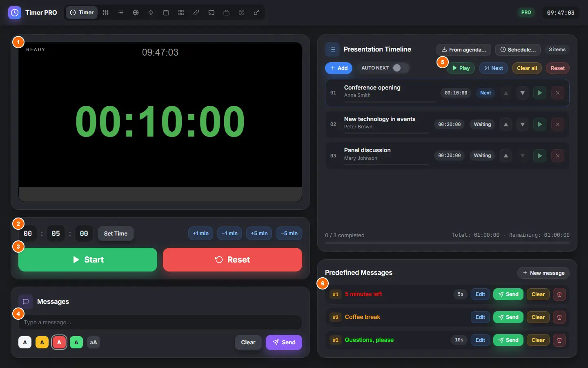The height and width of the screenshot is (368, 588).
Task: Click the key license icon in toolbar
Action: pos(257,13)
